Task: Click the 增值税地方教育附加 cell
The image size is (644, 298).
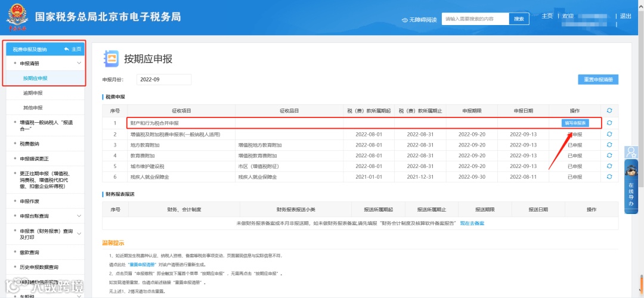Action: tap(289, 145)
